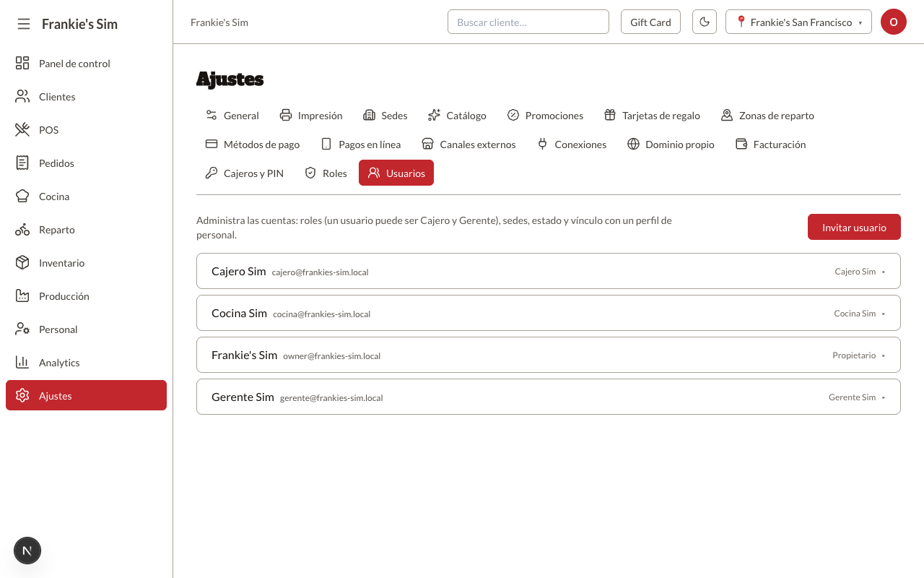Open Inventario in sidebar
This screenshot has width=924, height=578.
pyautogui.click(x=87, y=263)
